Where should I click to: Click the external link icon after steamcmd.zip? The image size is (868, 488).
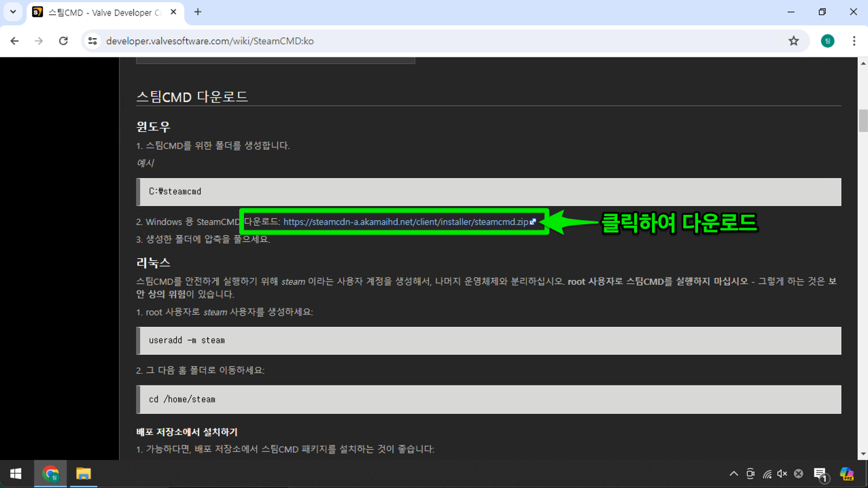[x=533, y=222]
